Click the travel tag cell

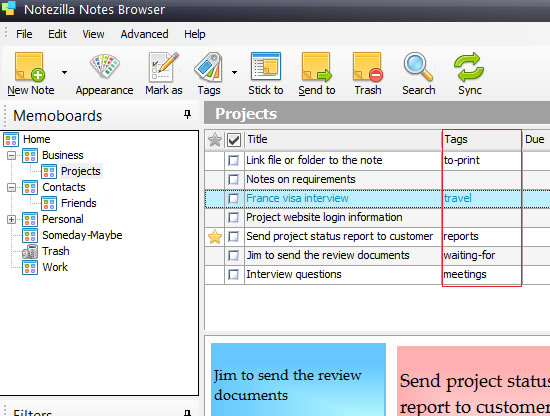click(x=482, y=199)
